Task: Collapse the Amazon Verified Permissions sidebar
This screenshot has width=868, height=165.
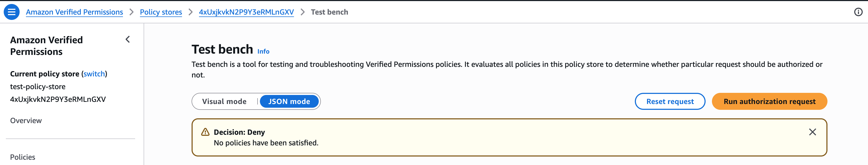Action: pos(128,40)
